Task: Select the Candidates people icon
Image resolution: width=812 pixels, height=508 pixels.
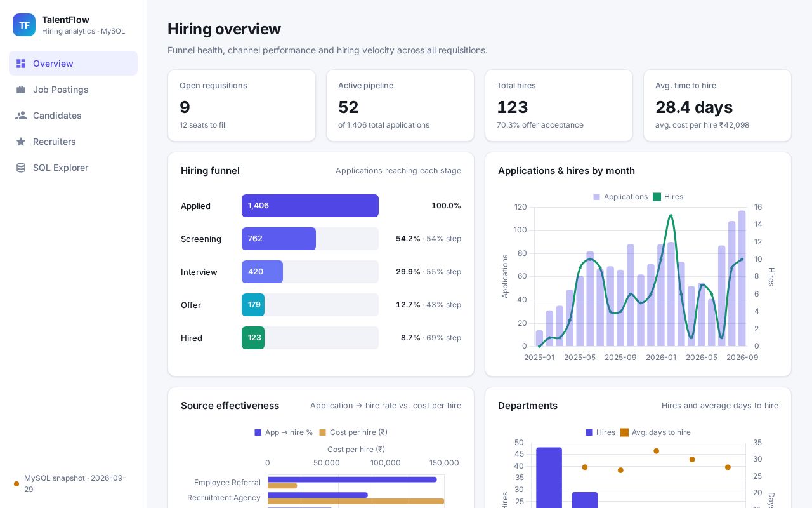Action: 21,116
